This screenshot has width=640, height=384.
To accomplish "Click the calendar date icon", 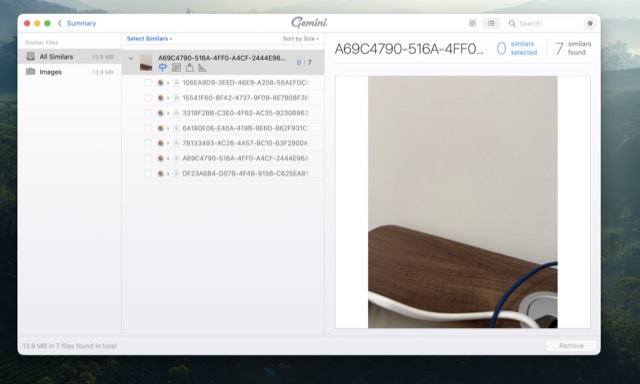I will [x=176, y=67].
